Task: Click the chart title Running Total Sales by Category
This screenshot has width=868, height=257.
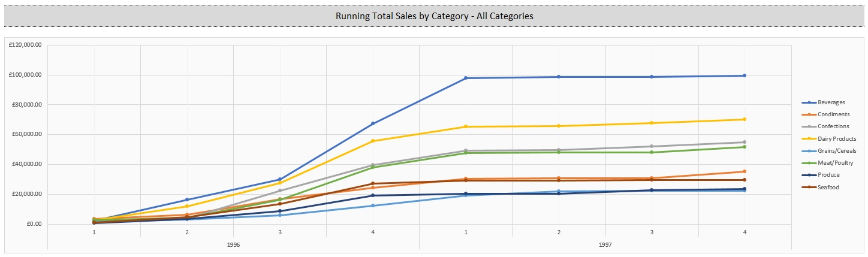Action: click(434, 16)
